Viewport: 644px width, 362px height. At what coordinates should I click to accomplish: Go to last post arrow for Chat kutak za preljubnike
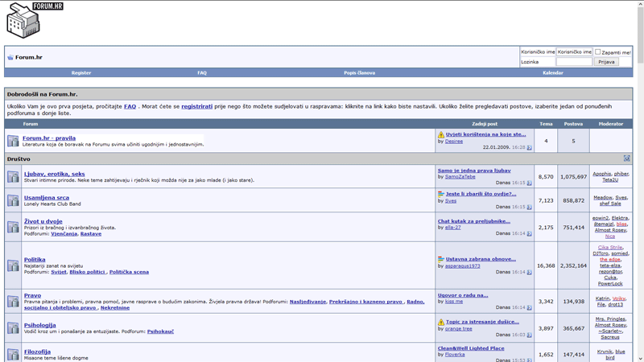530,233
